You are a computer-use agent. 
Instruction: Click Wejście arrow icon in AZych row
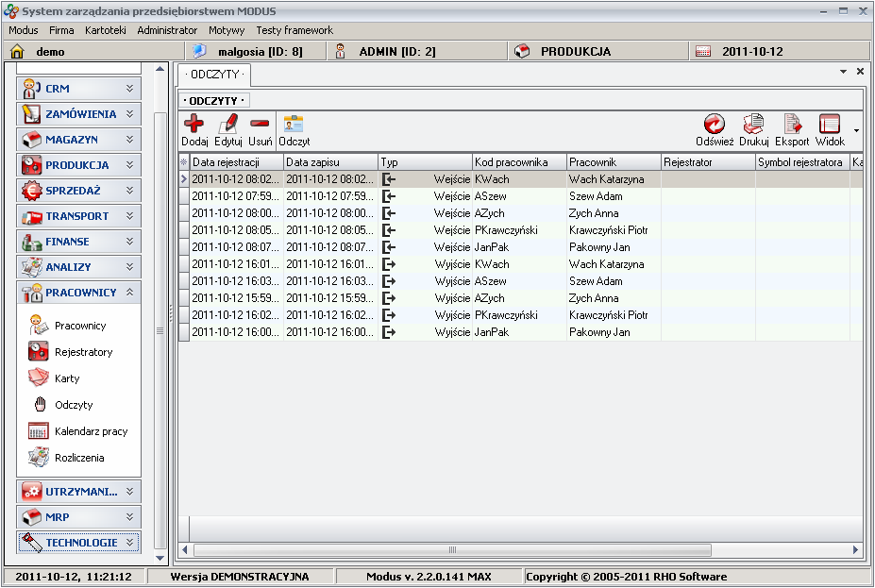click(x=389, y=213)
